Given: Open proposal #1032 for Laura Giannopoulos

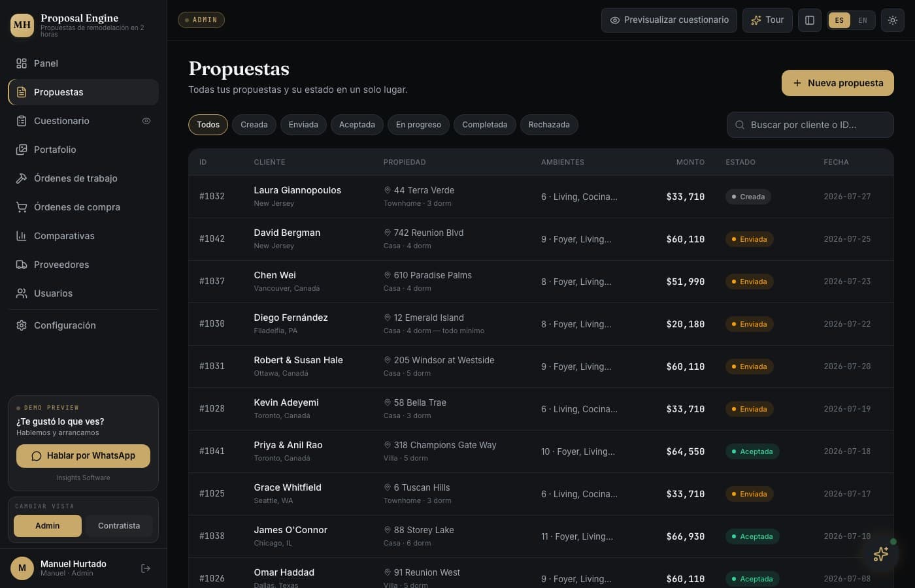Looking at the screenshot, I should click(541, 197).
